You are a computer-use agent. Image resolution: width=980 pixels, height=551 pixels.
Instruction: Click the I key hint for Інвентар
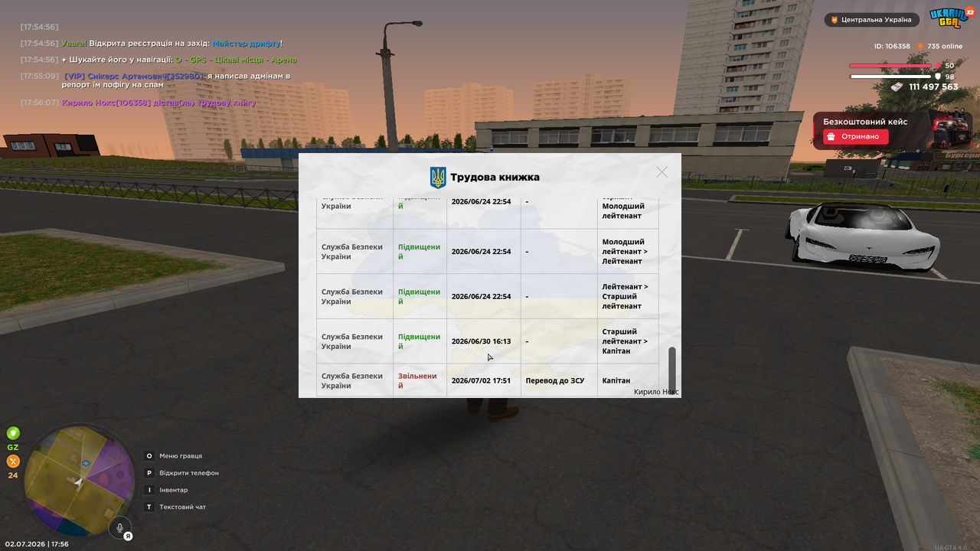[149, 490]
